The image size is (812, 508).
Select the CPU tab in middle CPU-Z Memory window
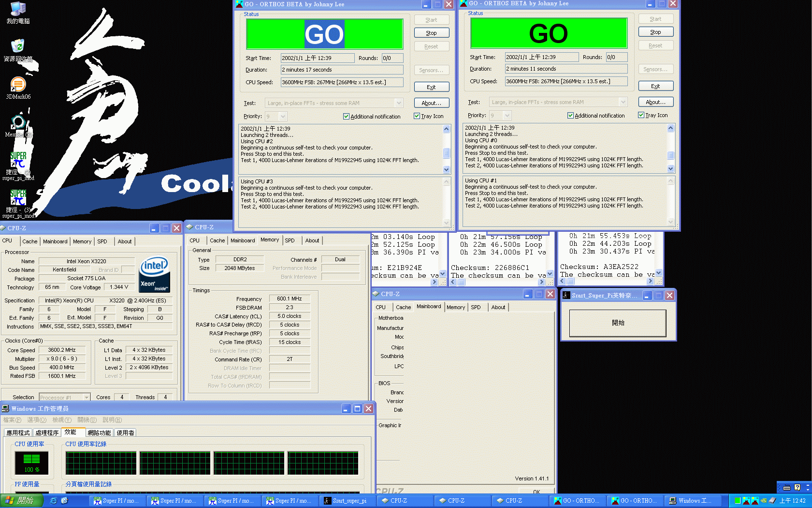(x=195, y=240)
